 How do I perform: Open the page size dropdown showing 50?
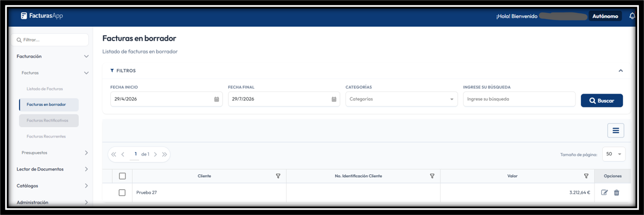pyautogui.click(x=613, y=154)
